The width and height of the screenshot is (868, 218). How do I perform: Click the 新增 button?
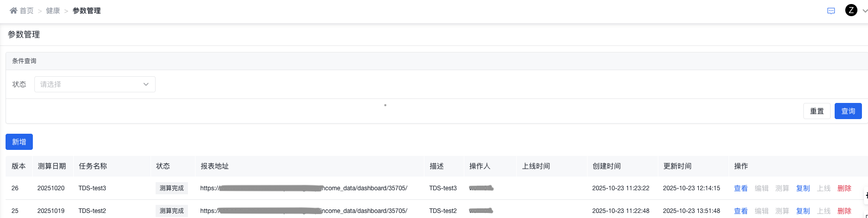(x=19, y=142)
